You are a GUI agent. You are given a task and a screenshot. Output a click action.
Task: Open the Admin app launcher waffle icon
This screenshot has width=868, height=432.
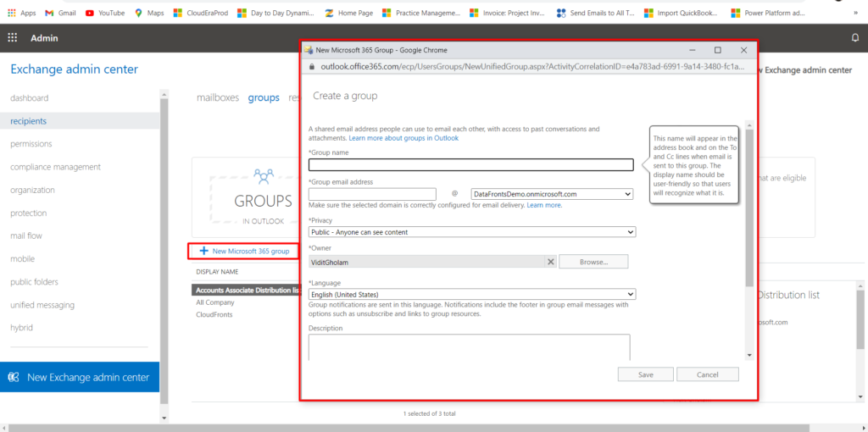pyautogui.click(x=12, y=38)
